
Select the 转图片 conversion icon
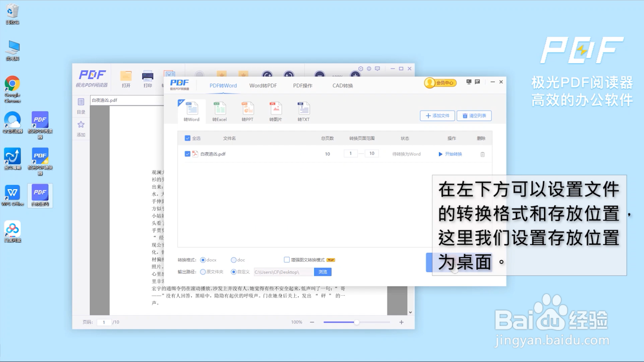pyautogui.click(x=275, y=111)
